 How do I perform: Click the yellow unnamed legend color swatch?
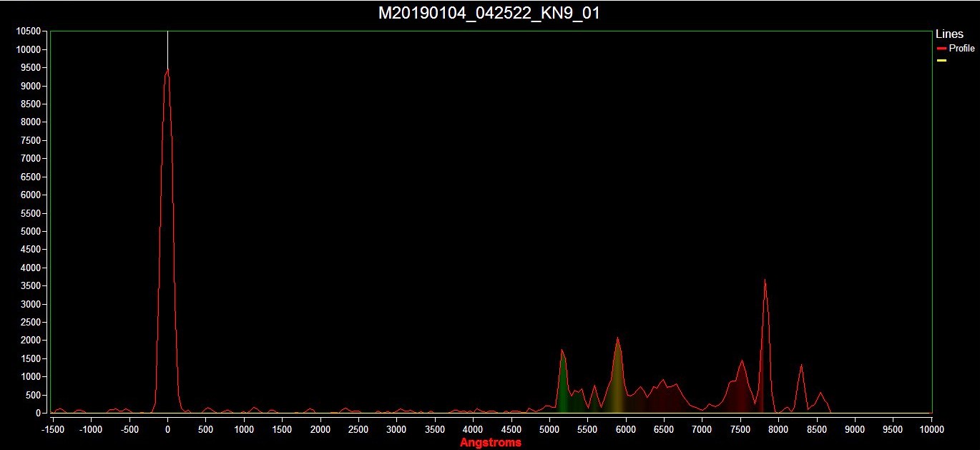pyautogui.click(x=941, y=61)
